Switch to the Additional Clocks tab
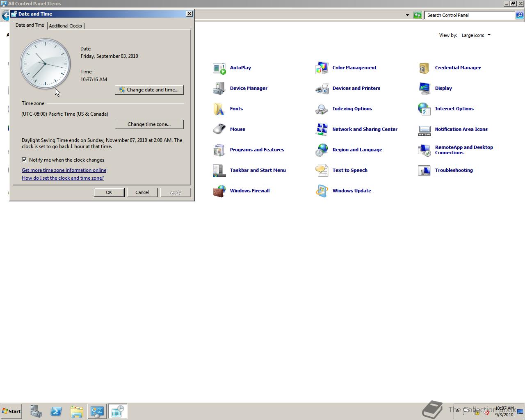The image size is (525, 420). pyautogui.click(x=66, y=26)
